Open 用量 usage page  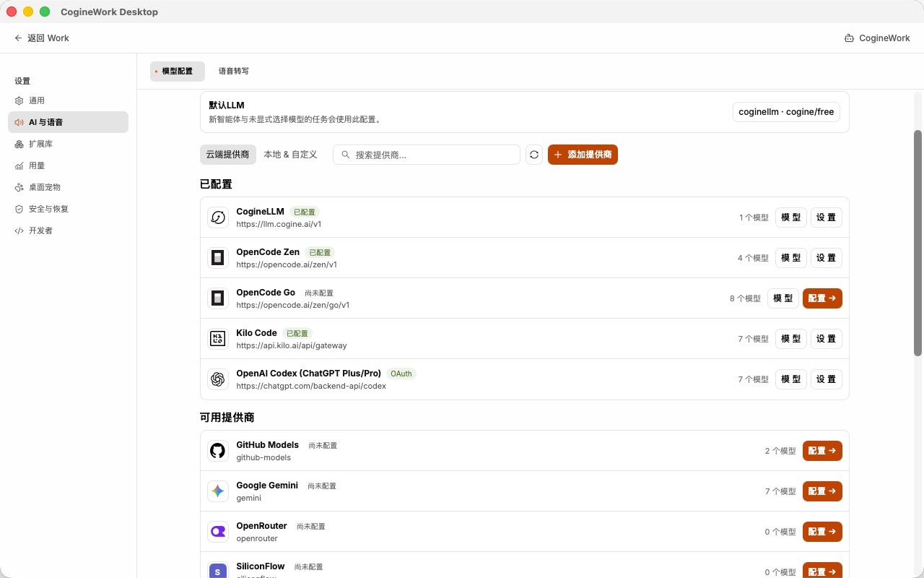[68, 165]
